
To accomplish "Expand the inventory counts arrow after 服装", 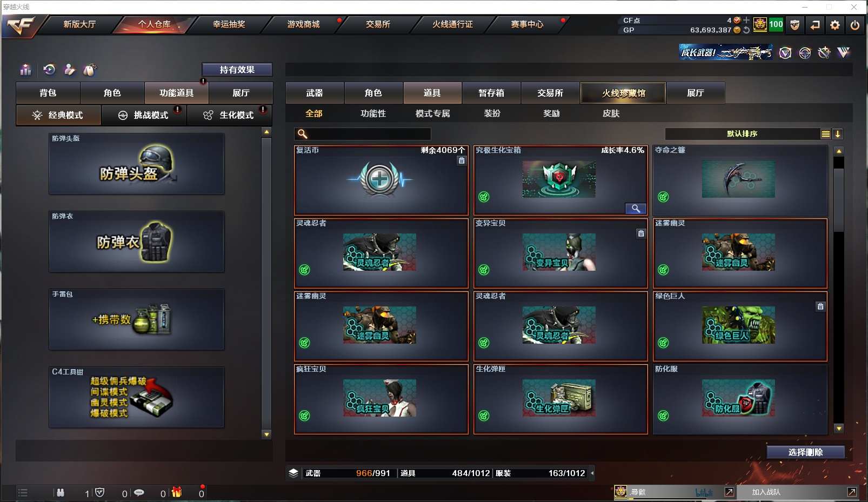I will click(x=592, y=473).
